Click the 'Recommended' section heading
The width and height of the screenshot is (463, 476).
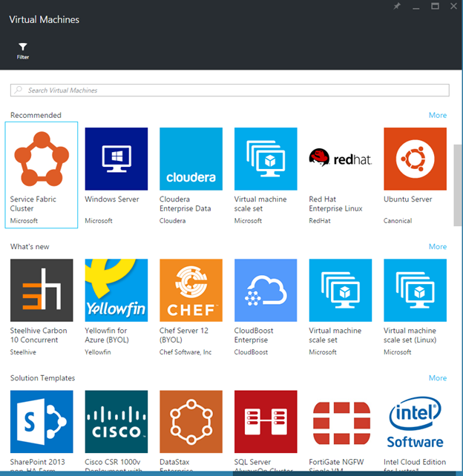(x=36, y=115)
